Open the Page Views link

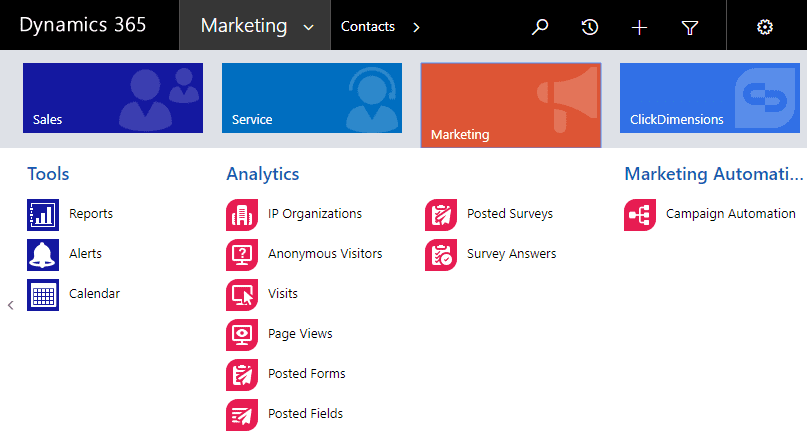[300, 334]
